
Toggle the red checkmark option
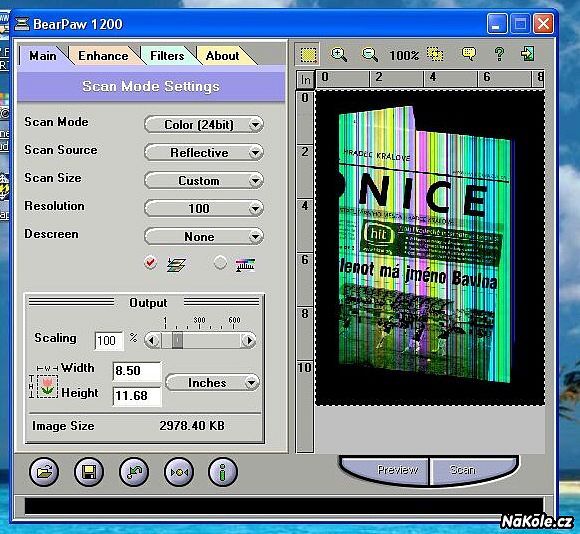click(150, 263)
